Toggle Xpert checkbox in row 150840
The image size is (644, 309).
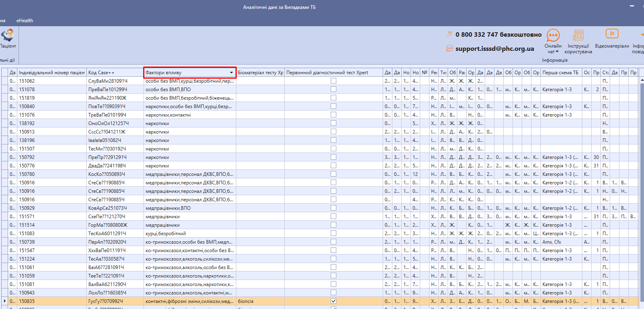click(333, 106)
